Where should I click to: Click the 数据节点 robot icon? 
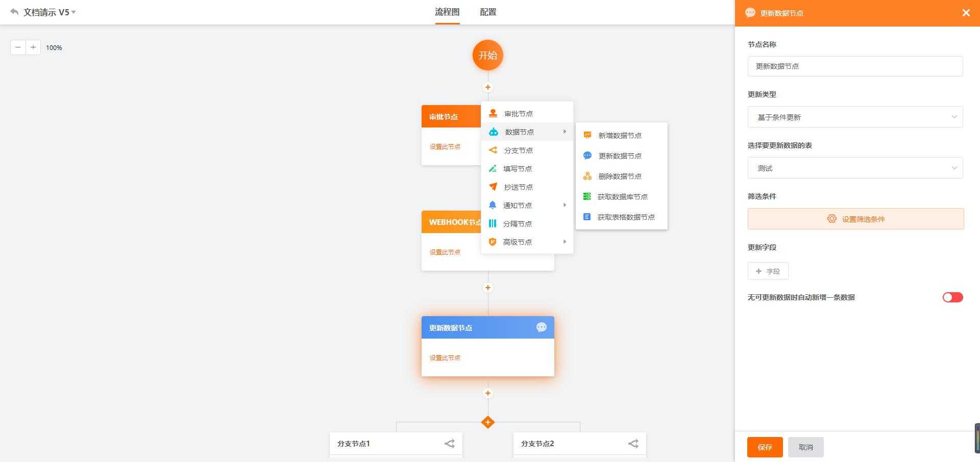pyautogui.click(x=493, y=132)
